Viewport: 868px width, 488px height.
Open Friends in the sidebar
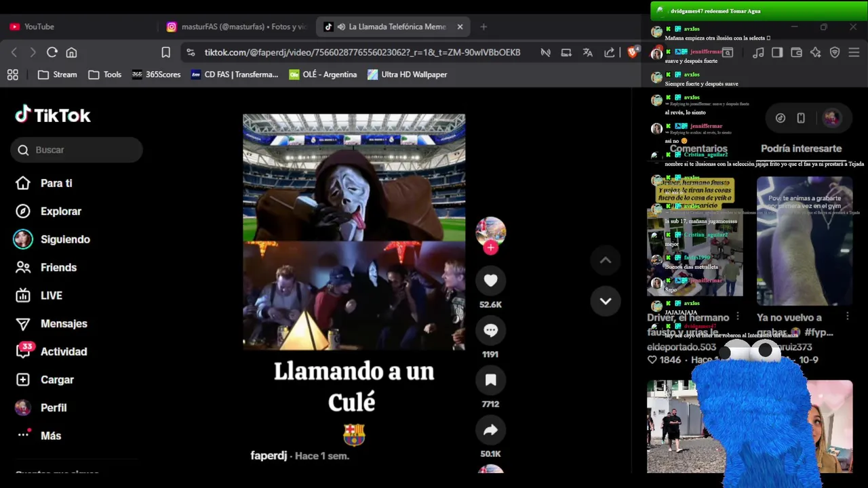(x=46, y=267)
